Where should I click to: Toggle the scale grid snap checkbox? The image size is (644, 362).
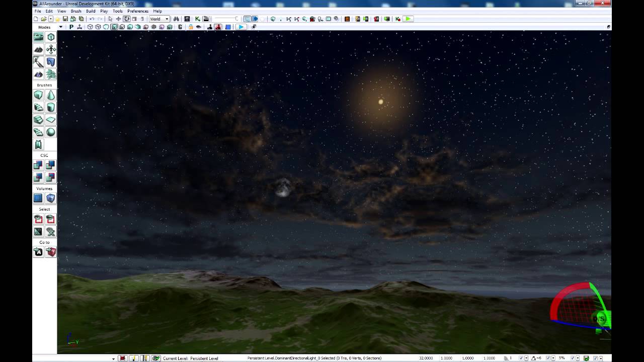point(573,358)
